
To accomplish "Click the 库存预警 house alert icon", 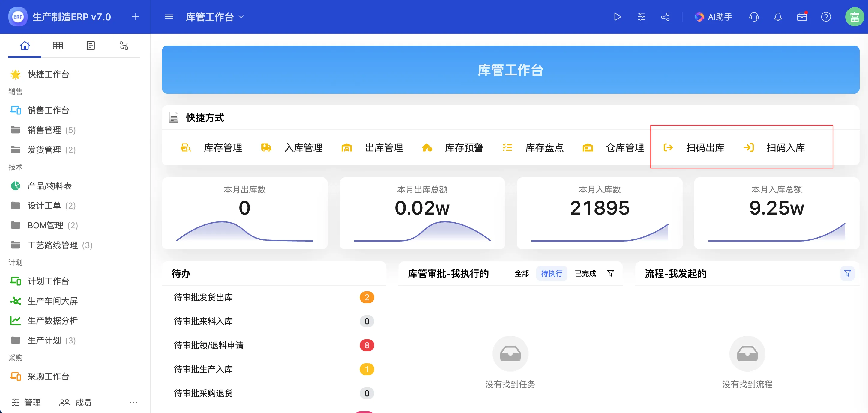I will coord(427,148).
